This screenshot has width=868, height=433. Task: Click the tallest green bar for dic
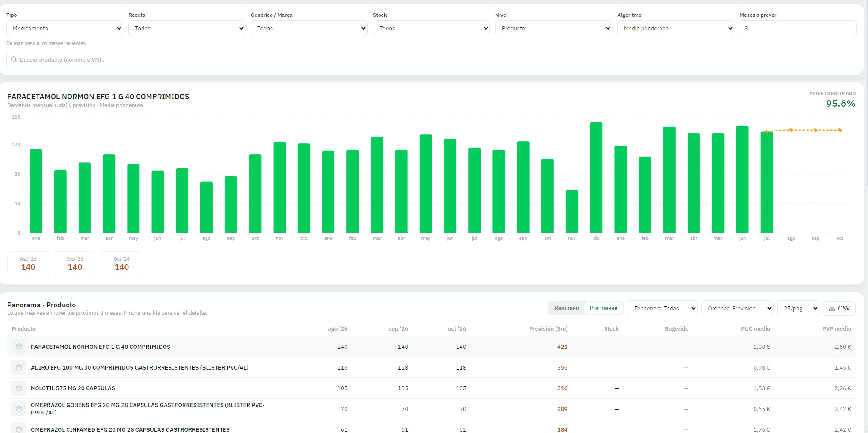[x=596, y=177]
